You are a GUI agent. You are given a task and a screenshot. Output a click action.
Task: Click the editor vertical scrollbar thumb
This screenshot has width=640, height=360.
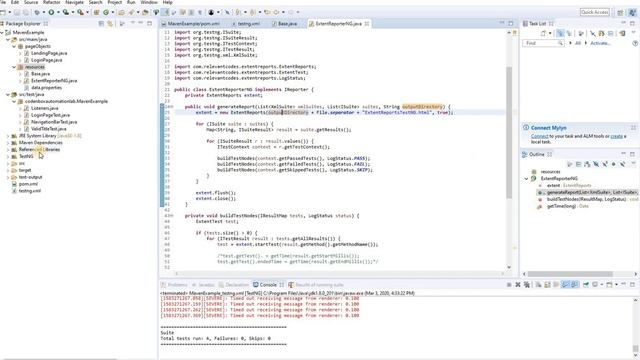(509, 133)
